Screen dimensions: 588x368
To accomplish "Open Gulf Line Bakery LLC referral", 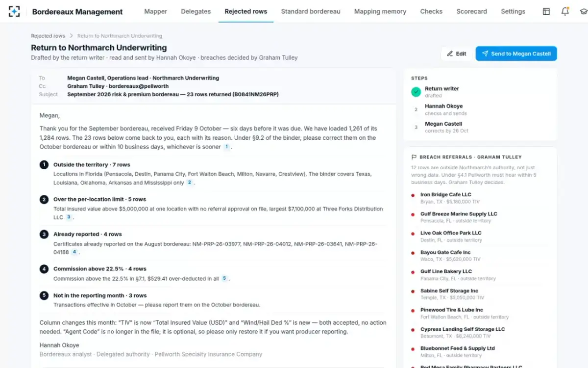I will point(480,275).
